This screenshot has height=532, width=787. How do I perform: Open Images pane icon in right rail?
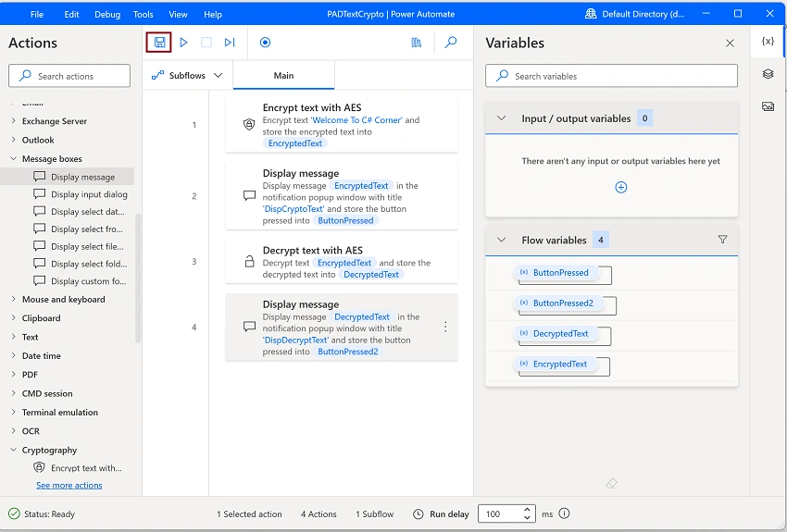pyautogui.click(x=768, y=106)
